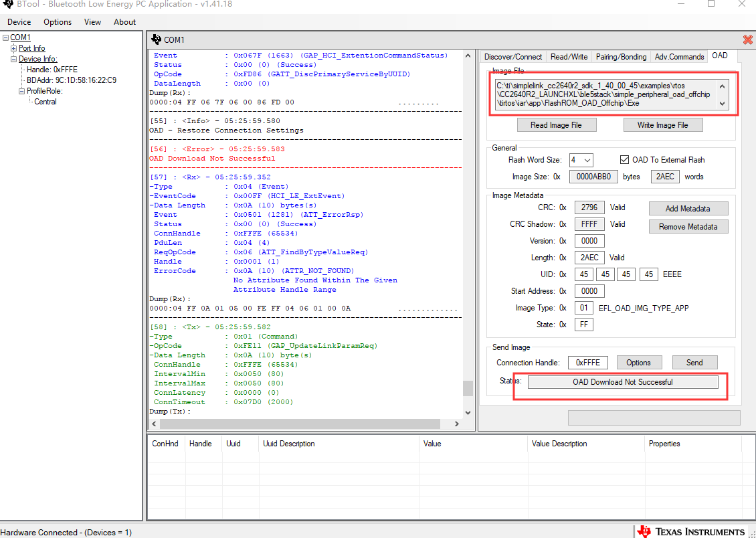Open the Discover/Connect tab

pos(513,57)
